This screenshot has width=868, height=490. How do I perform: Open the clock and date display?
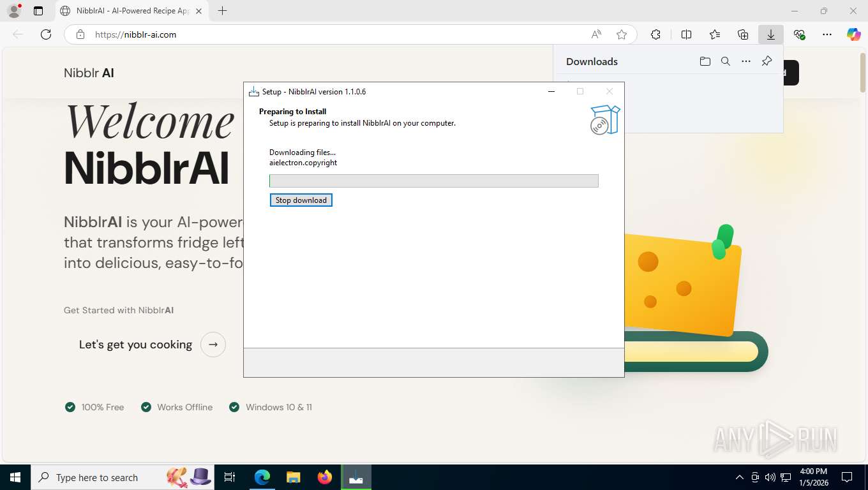(x=813, y=477)
